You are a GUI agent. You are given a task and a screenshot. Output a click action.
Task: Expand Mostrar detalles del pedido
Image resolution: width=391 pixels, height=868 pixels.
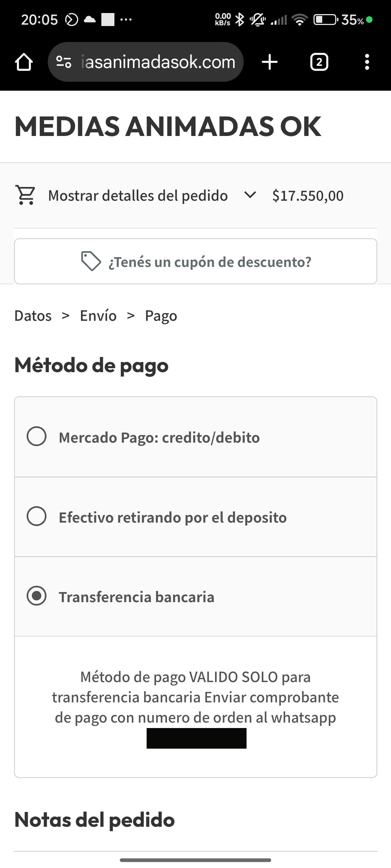click(138, 196)
